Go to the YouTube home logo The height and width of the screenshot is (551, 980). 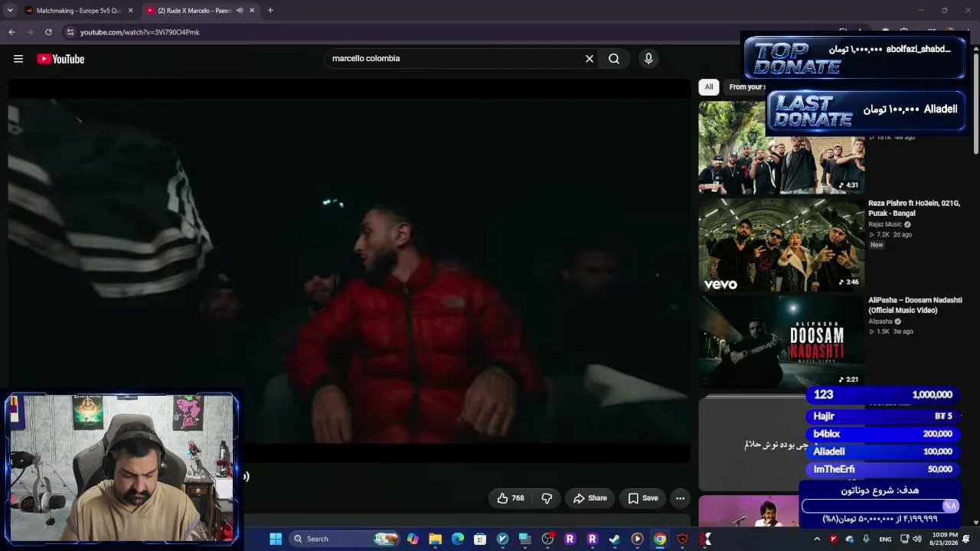coord(60,59)
